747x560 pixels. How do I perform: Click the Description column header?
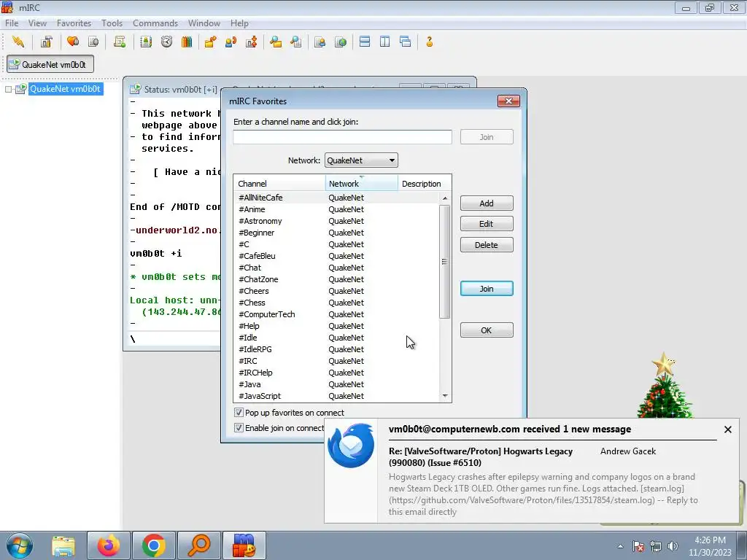tap(424, 183)
